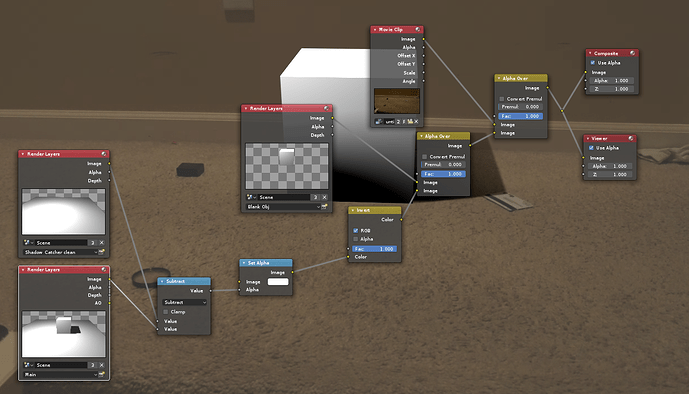Collapse the Movie Clip node via header triangle
The image size is (689, 394).
coord(375,29)
